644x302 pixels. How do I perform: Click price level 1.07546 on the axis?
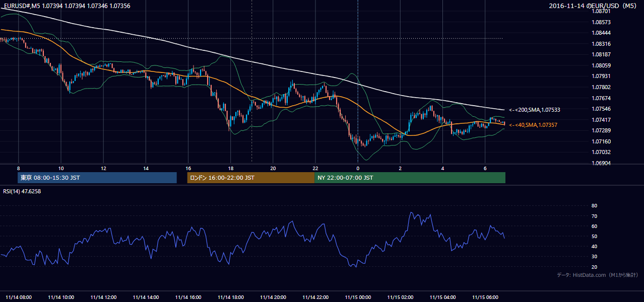click(x=602, y=109)
